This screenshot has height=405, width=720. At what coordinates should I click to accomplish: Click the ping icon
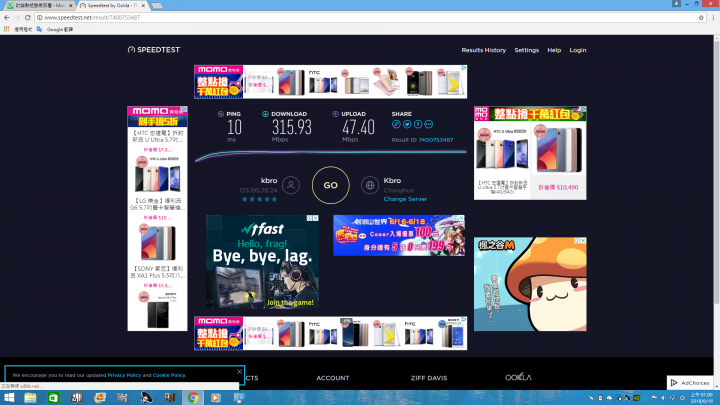(220, 114)
